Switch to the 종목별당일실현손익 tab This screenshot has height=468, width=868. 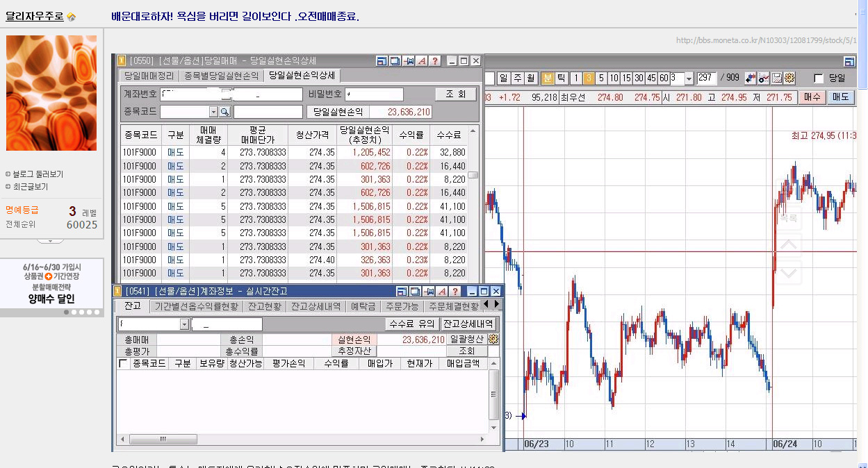click(221, 76)
